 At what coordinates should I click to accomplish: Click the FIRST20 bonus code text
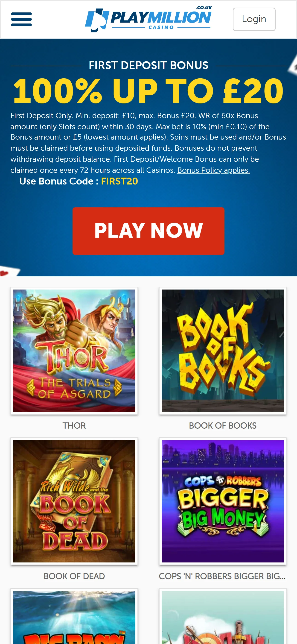tap(119, 181)
